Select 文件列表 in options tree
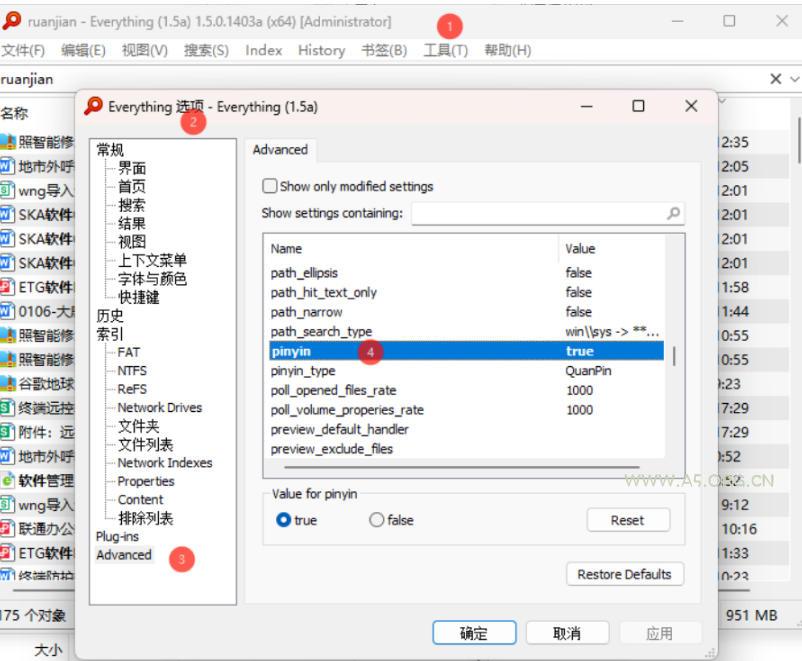This screenshot has width=802, height=661. point(145,445)
